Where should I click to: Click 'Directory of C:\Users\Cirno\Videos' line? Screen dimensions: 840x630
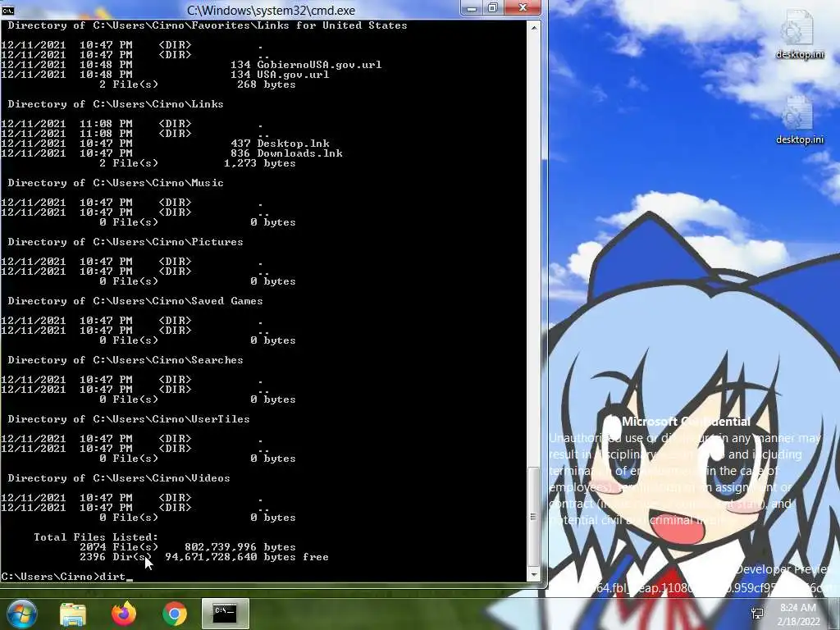coord(118,478)
